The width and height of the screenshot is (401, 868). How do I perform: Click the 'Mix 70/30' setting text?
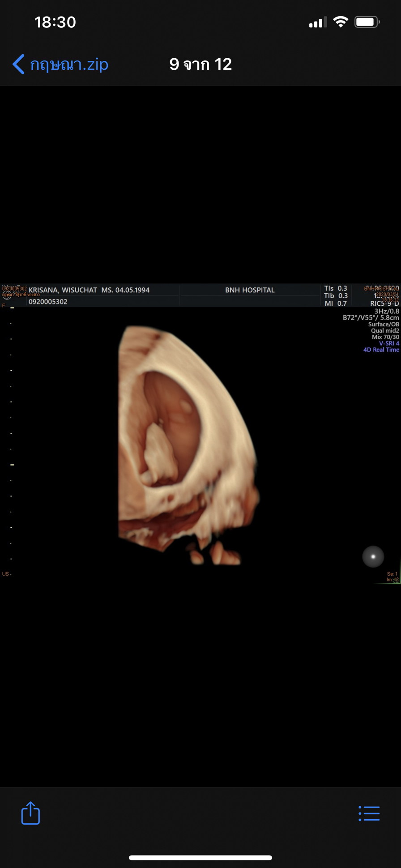click(385, 337)
